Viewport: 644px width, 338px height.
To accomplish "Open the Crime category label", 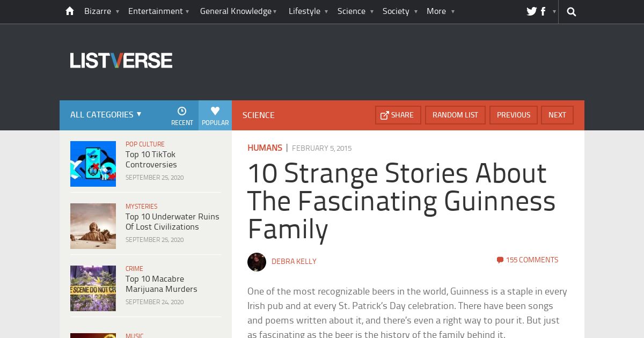I will tap(134, 269).
